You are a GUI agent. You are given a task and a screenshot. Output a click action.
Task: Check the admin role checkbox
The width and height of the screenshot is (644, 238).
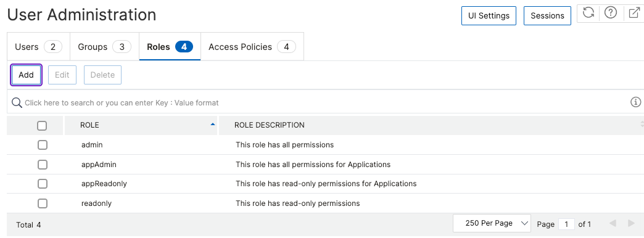tap(42, 145)
